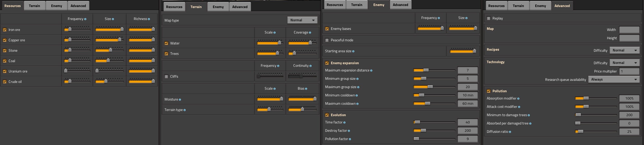The image size is (644, 145).
Task: Disable the Enemy expansion checkbox
Action: [327, 63]
